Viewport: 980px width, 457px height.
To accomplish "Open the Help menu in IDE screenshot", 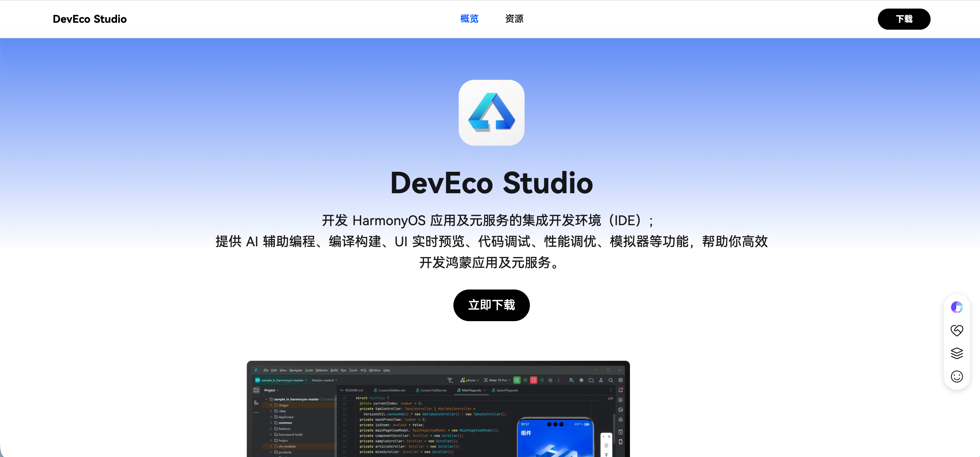I will pyautogui.click(x=387, y=370).
